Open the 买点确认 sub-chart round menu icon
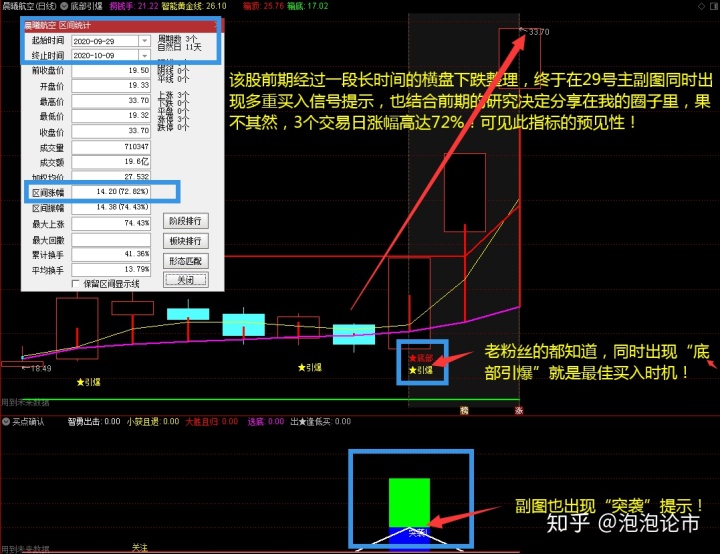 [6, 421]
